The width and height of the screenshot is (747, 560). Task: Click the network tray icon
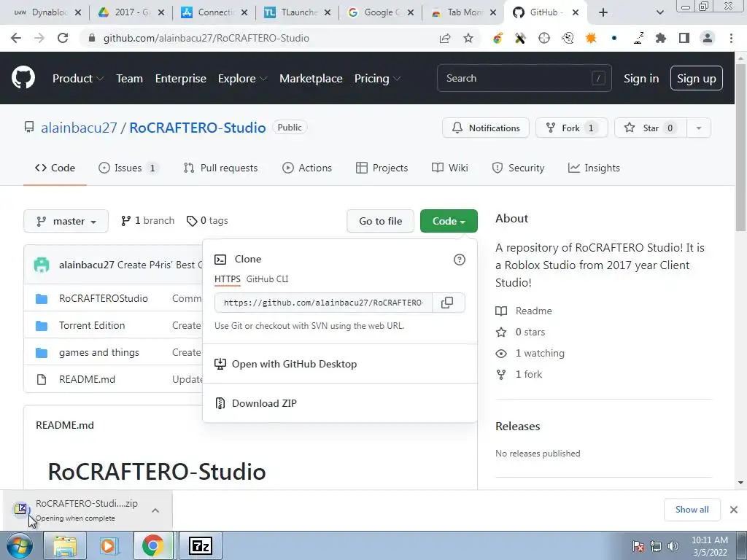point(656,546)
